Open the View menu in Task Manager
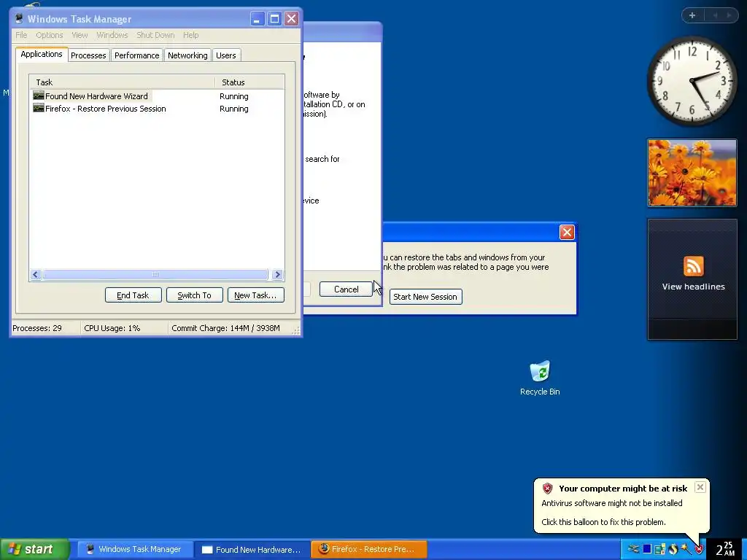The width and height of the screenshot is (747, 560). point(80,35)
